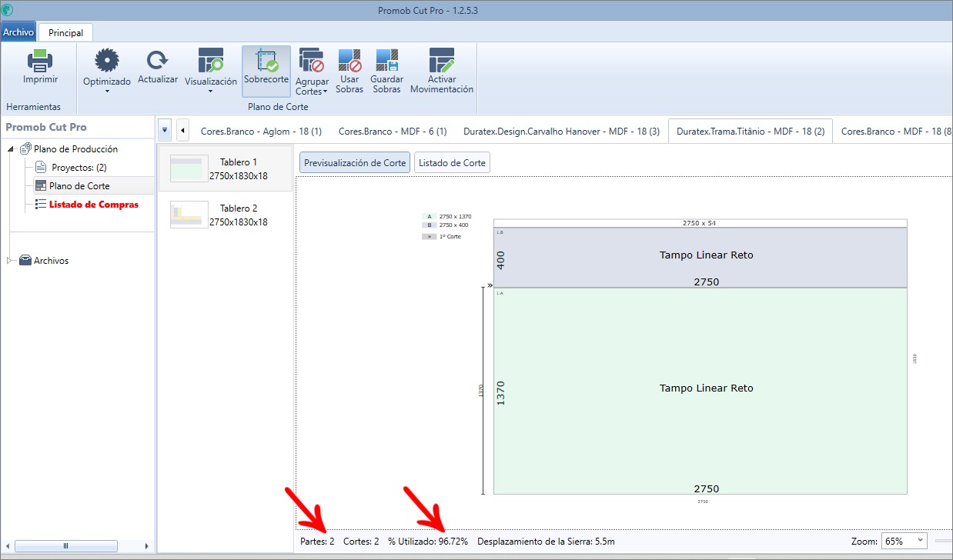Open the Optimizado dropdown arrow

(107, 92)
